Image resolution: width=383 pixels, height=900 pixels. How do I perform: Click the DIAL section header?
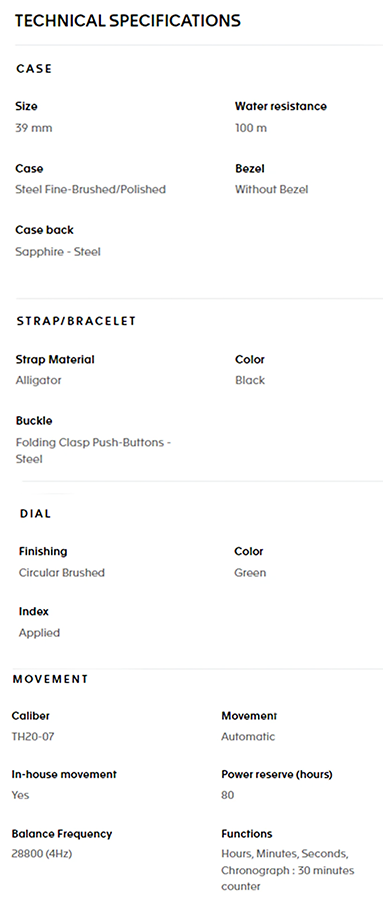click(x=36, y=514)
